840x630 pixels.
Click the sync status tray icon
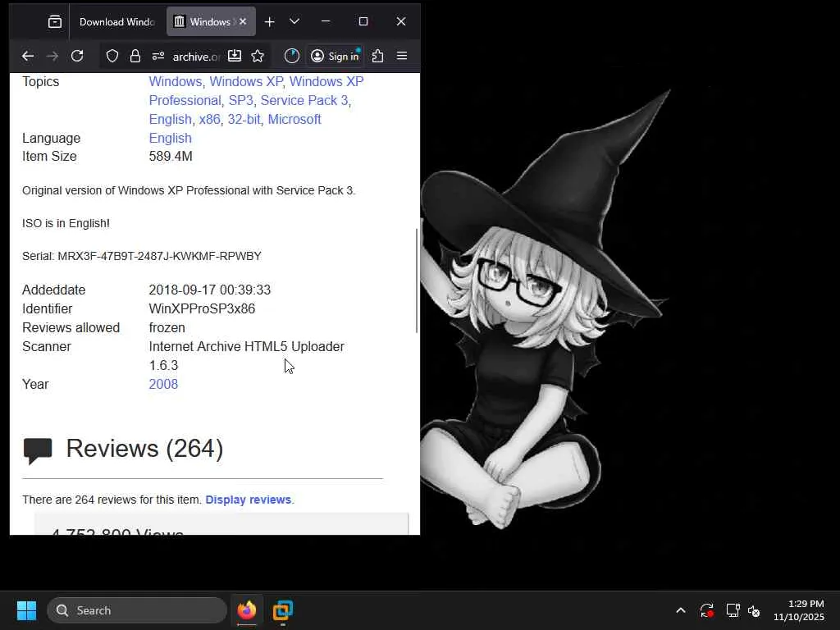(x=706, y=610)
